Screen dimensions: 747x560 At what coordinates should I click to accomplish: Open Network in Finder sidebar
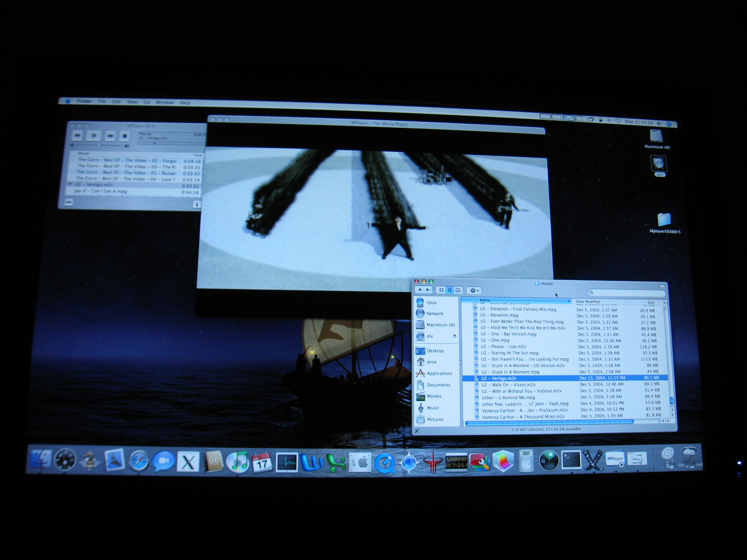point(430,314)
